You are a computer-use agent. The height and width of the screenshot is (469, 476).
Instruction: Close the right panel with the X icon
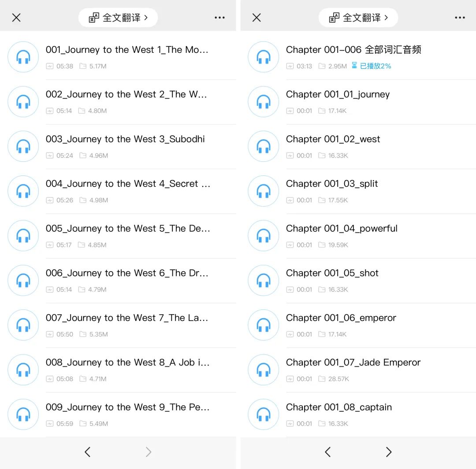coord(257,18)
